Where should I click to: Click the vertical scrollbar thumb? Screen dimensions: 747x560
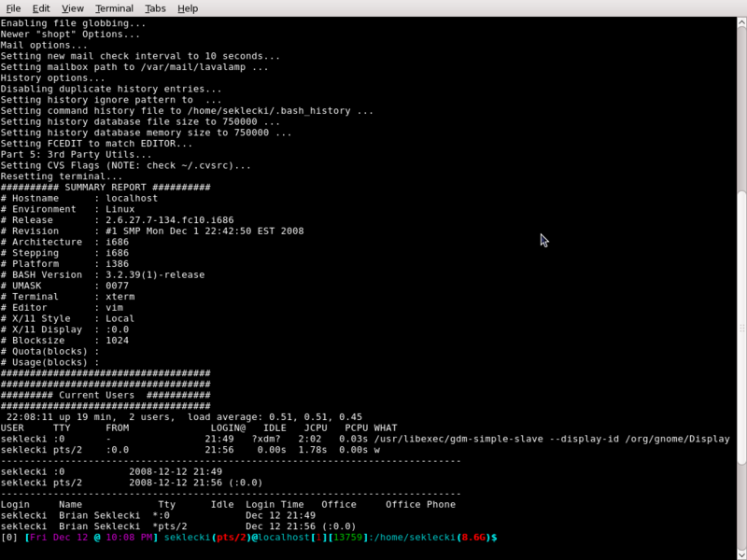point(741,327)
